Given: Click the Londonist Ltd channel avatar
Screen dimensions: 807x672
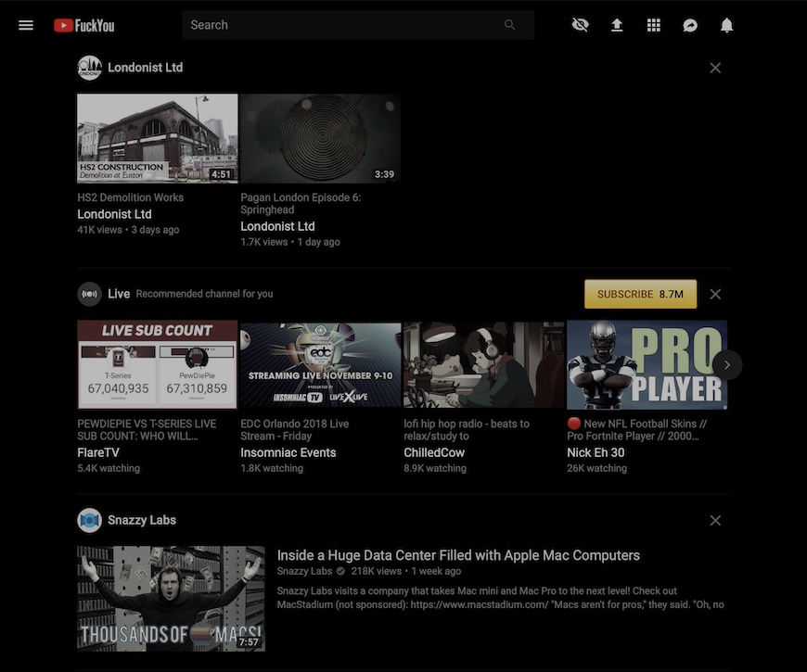Looking at the screenshot, I should [90, 68].
